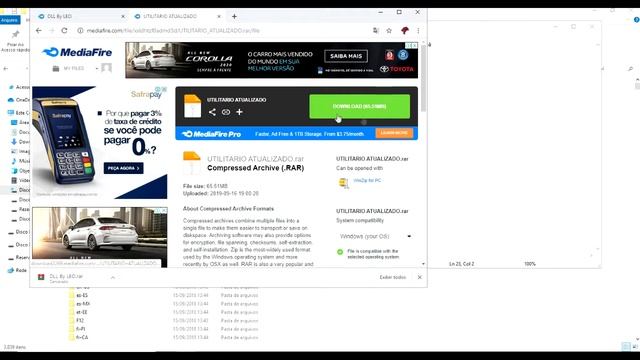Click the Chrome page vertical scrollbar
This screenshot has height=360, width=640.
[423, 78]
